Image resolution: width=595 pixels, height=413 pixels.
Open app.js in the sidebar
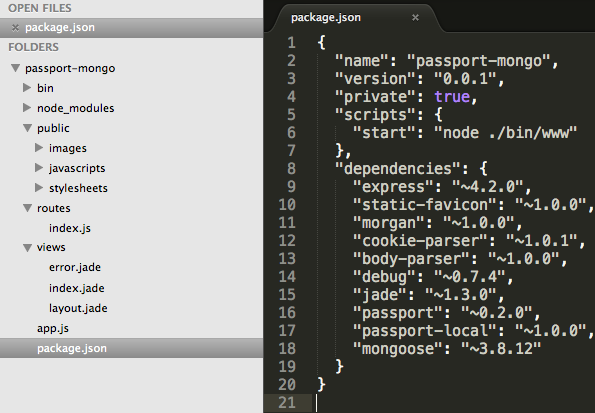click(53, 328)
